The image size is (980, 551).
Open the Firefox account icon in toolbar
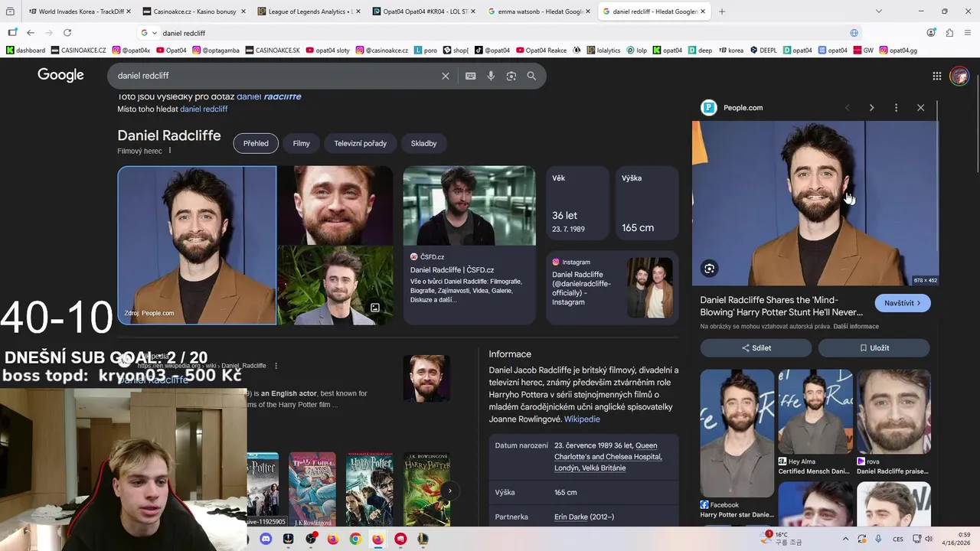[931, 33]
